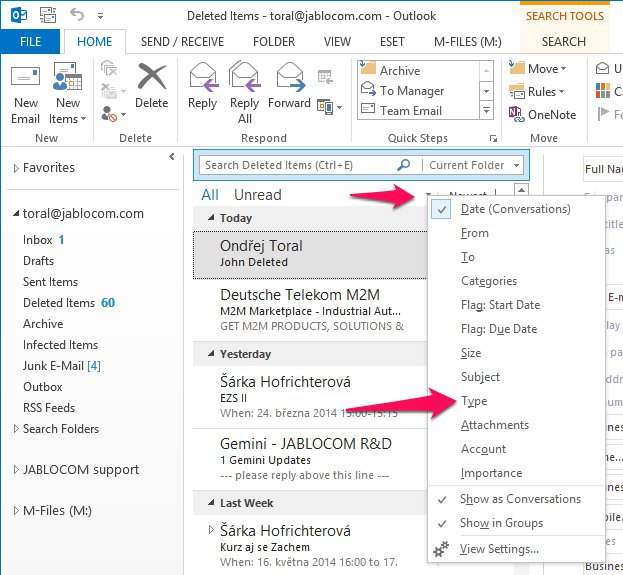This screenshot has width=623, height=575.
Task: Toggle Show in Groups option
Action: point(516,523)
